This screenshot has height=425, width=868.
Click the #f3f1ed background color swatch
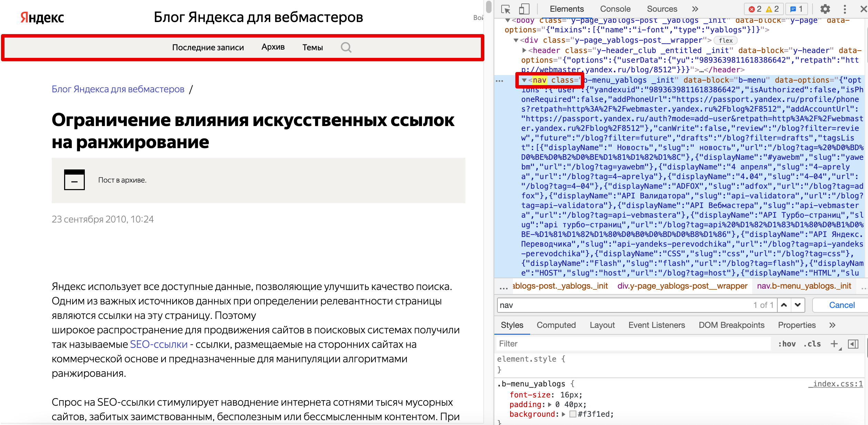pos(573,414)
